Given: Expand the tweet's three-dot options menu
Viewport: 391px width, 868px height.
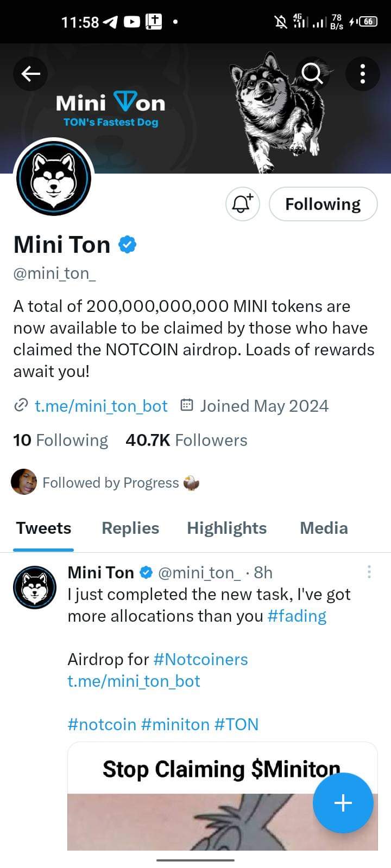Looking at the screenshot, I should 369,571.
